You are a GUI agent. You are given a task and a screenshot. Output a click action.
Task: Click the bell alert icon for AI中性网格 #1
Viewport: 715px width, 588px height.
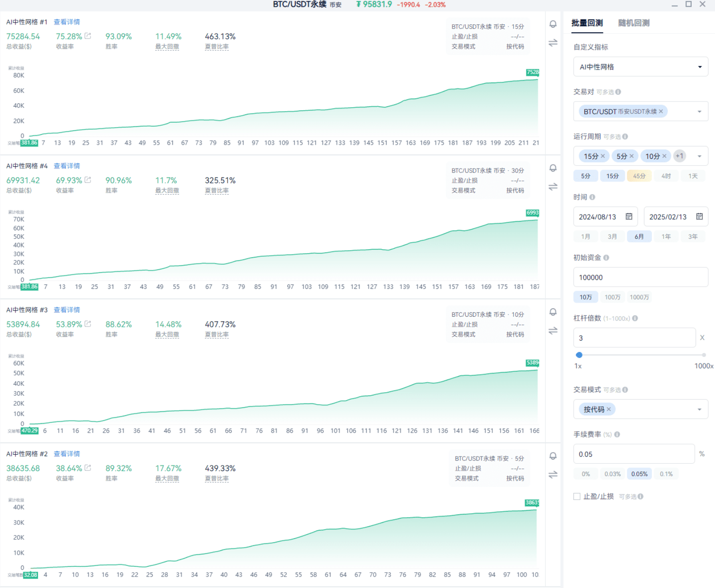[553, 24]
